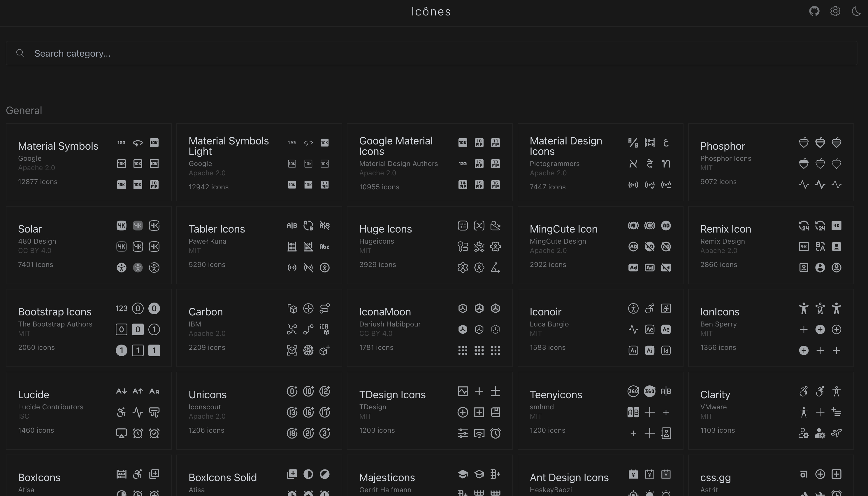Click the Aa text icon in Lucide
This screenshot has width=868, height=496.
click(154, 391)
